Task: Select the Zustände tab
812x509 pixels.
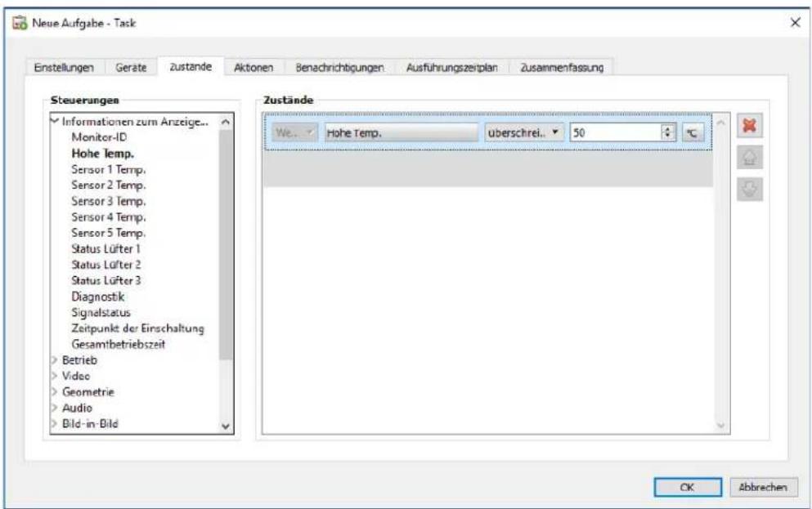Action: 191,66
